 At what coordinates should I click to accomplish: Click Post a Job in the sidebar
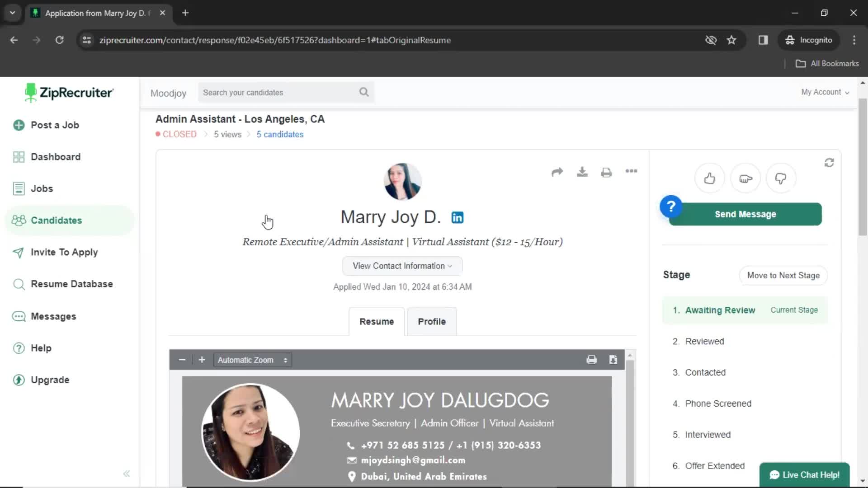[x=54, y=125]
